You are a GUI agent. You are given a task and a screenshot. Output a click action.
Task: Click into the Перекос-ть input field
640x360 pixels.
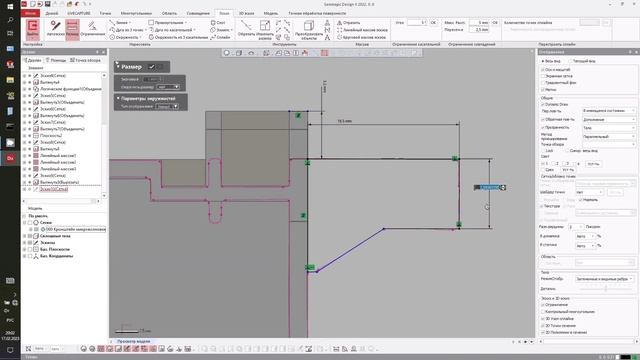(479, 30)
